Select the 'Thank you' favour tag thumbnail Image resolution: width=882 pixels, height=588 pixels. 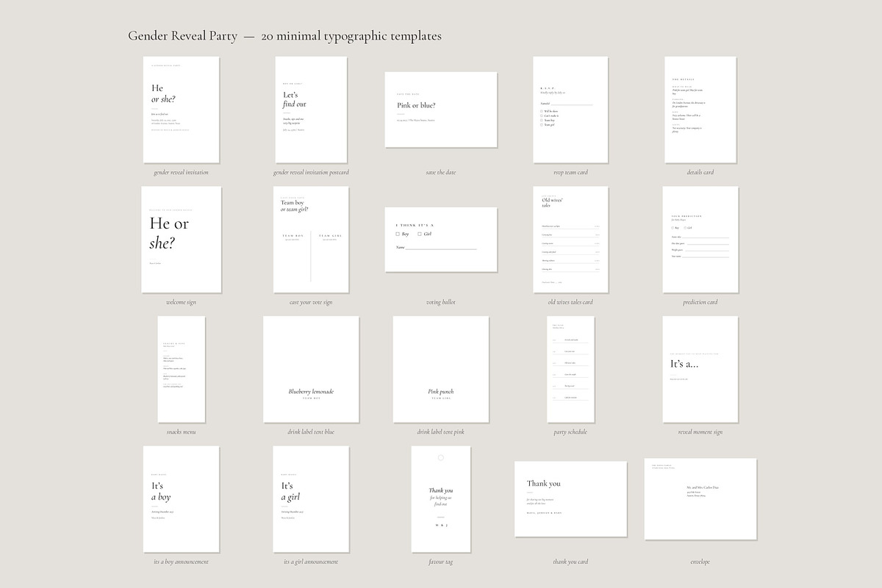click(441, 499)
